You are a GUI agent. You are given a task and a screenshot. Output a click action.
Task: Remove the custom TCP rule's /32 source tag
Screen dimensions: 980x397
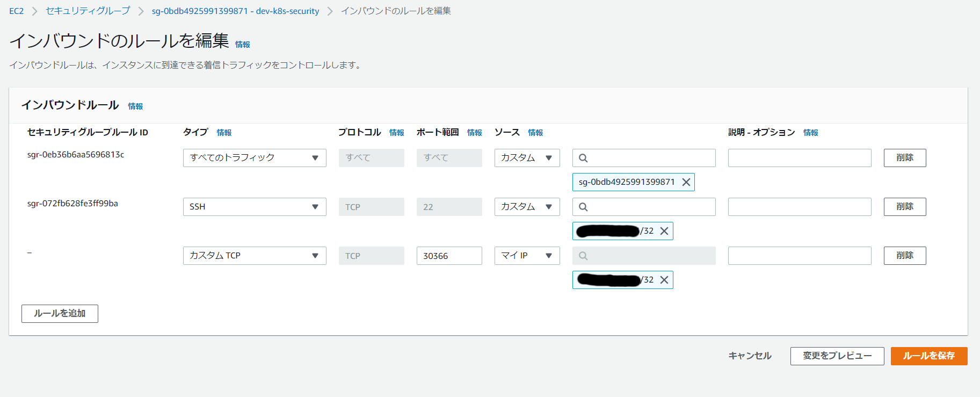pos(664,280)
